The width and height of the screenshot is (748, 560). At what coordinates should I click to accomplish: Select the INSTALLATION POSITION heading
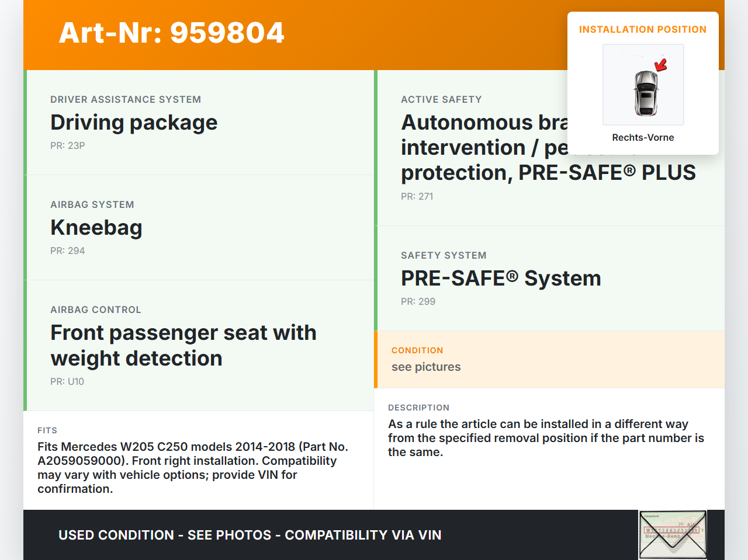click(643, 30)
